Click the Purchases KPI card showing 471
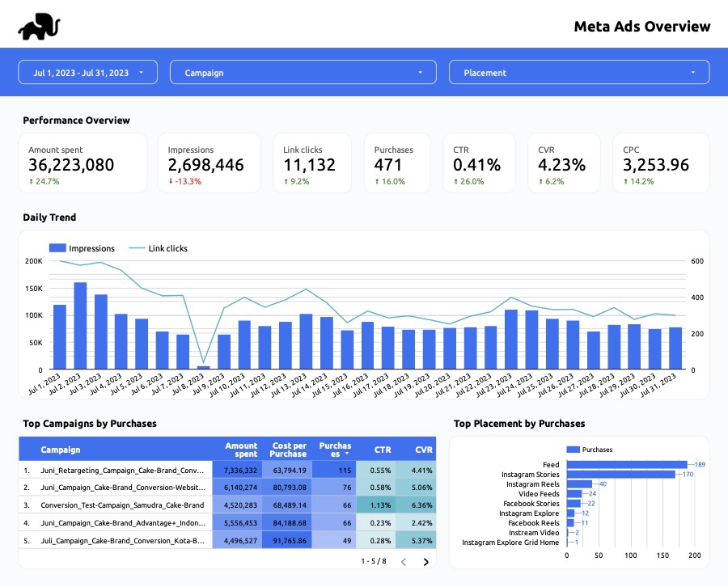This screenshot has height=587, width=728. (396, 162)
